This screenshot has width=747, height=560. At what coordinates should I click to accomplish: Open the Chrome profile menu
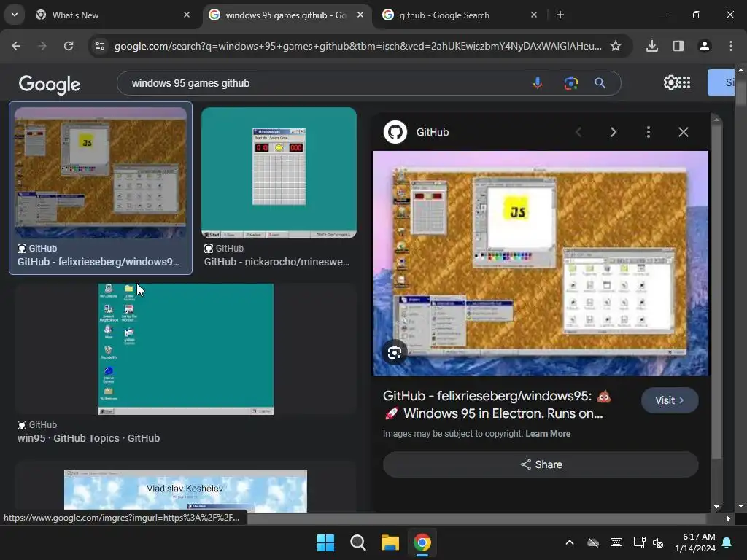tap(705, 46)
